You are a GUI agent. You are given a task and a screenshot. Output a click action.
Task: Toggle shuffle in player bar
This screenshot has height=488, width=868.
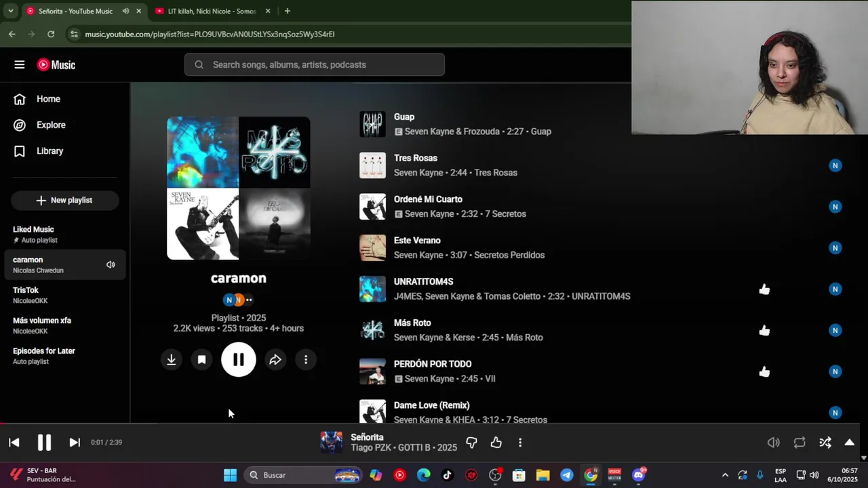(825, 443)
